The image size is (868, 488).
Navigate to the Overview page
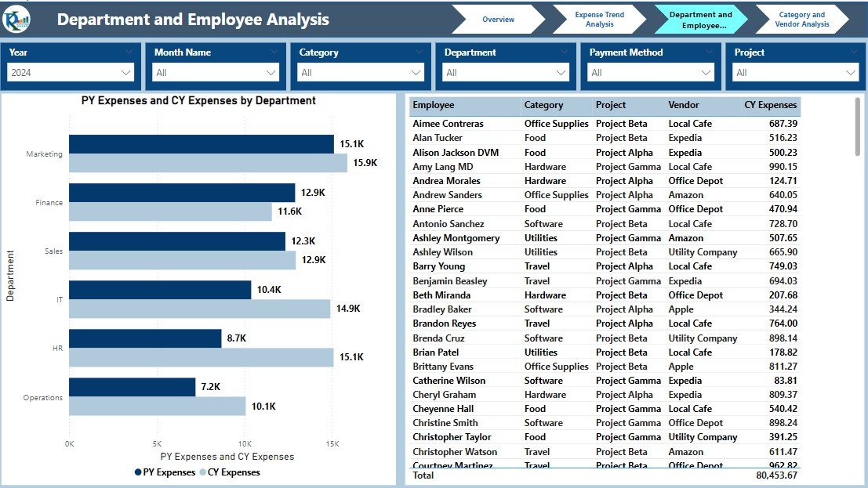pyautogui.click(x=500, y=18)
